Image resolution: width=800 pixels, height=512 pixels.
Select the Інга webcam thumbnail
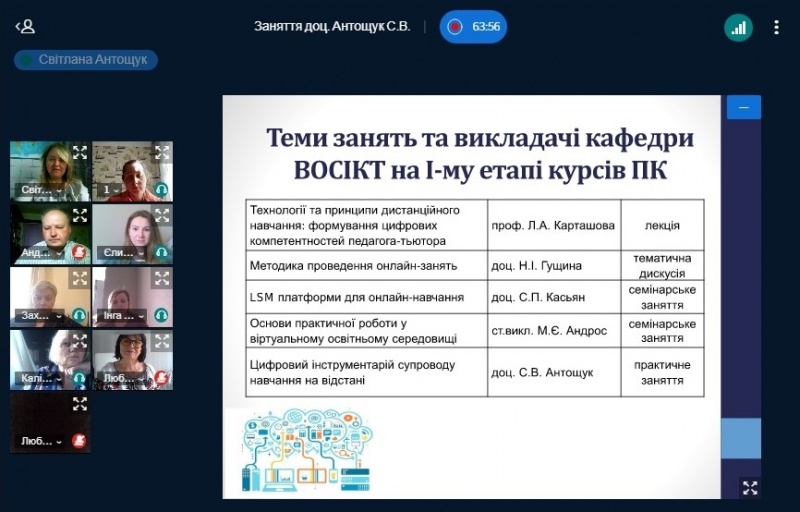pyautogui.click(x=130, y=297)
